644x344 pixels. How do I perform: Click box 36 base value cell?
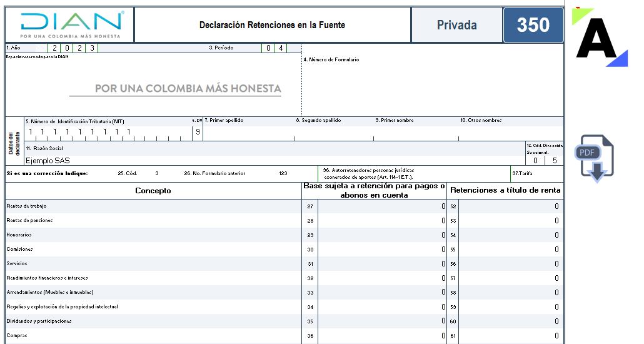[x=383, y=336]
